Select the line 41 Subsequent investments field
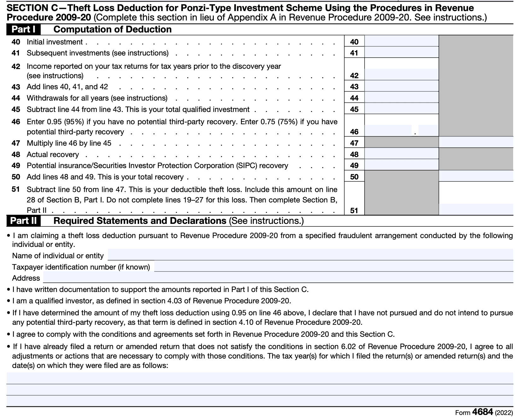 [401, 53]
